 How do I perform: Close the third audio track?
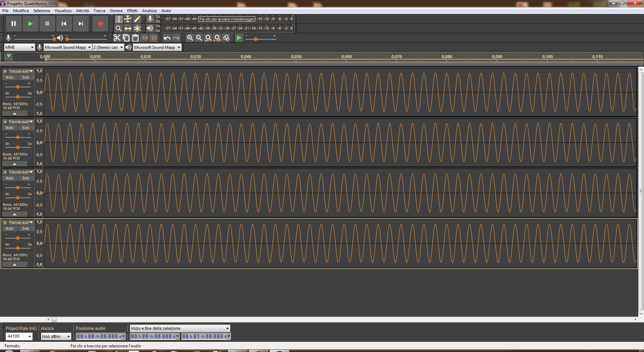(x=5, y=172)
